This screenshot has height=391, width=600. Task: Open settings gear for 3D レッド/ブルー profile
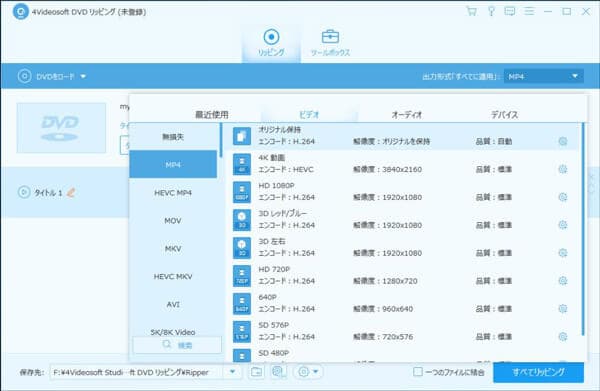[x=562, y=225]
